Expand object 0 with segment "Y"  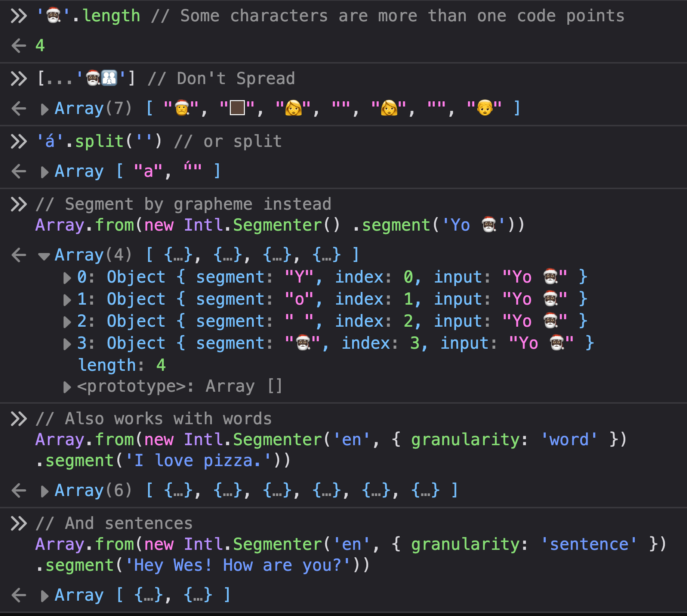67,278
